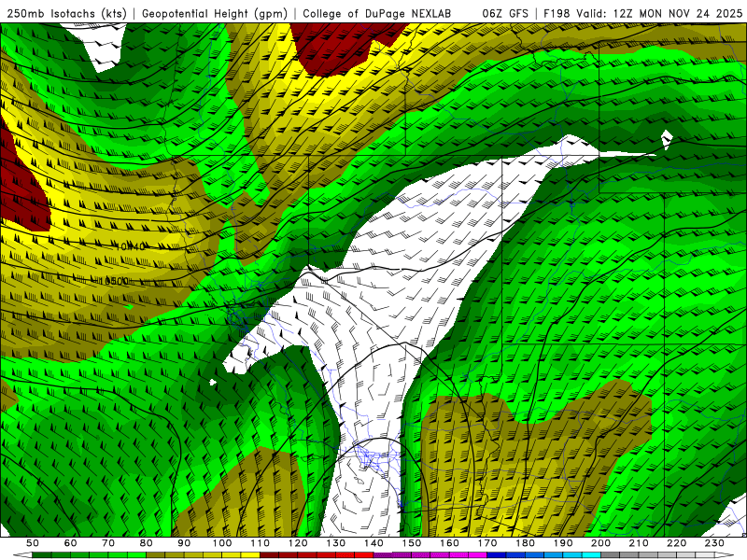The height and width of the screenshot is (560, 747).
Task: Click the 150 value on the legend scale
Action: [412, 543]
